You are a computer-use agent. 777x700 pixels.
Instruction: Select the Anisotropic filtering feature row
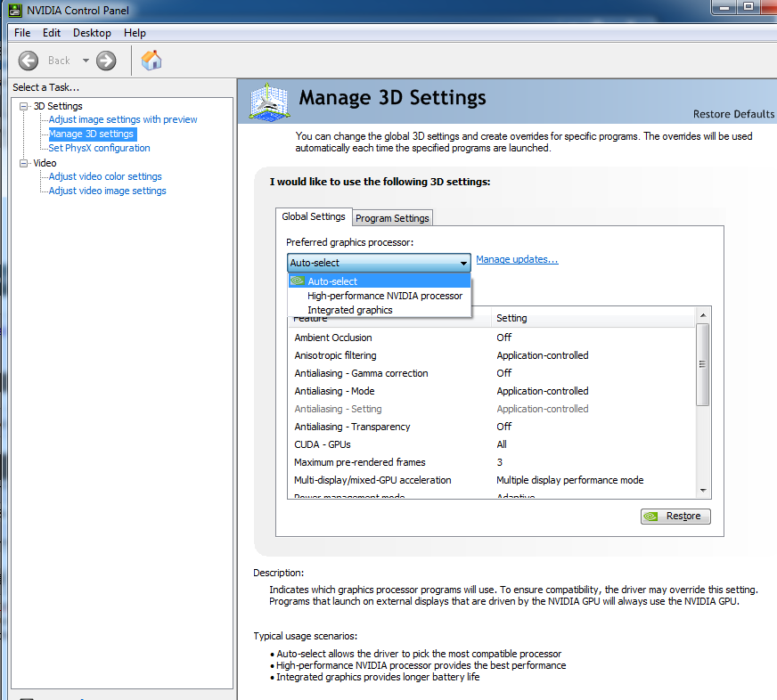click(x=492, y=355)
